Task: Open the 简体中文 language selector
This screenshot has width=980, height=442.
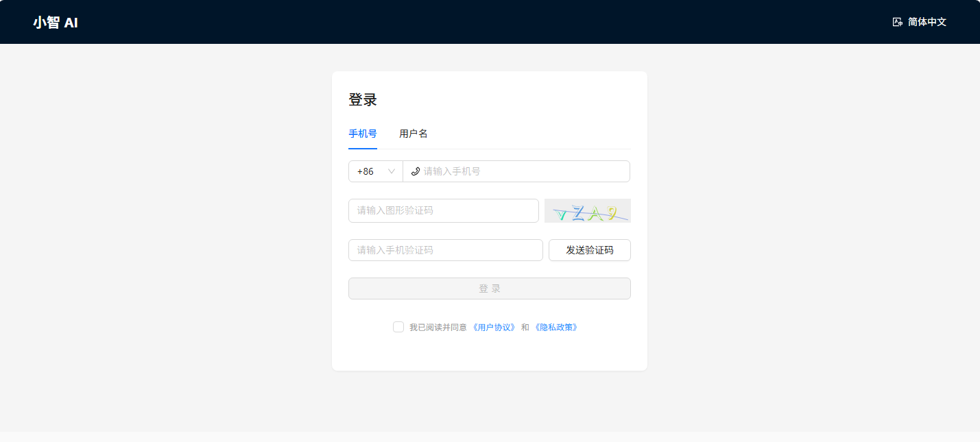Action: [927, 22]
